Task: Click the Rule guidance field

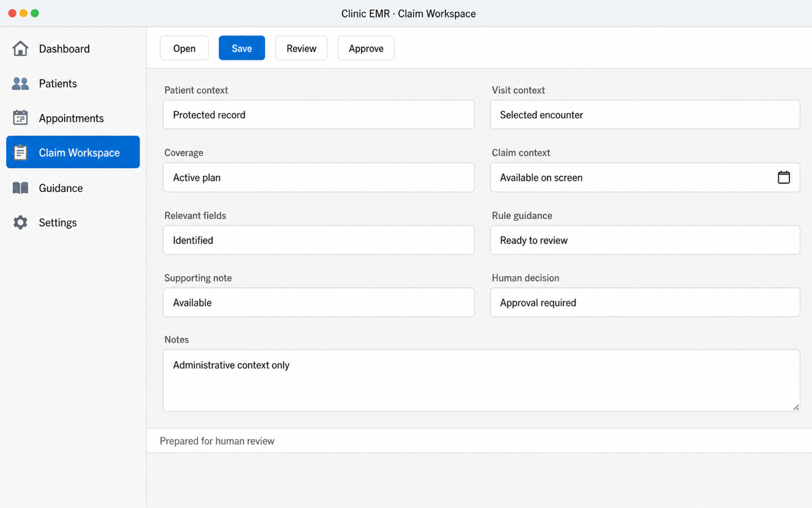Action: click(645, 240)
